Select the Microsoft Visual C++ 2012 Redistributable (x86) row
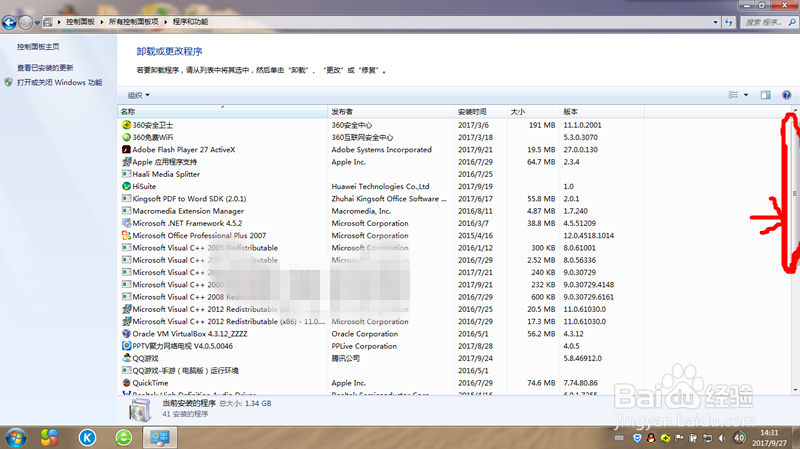The width and height of the screenshot is (800, 449). coord(381,321)
